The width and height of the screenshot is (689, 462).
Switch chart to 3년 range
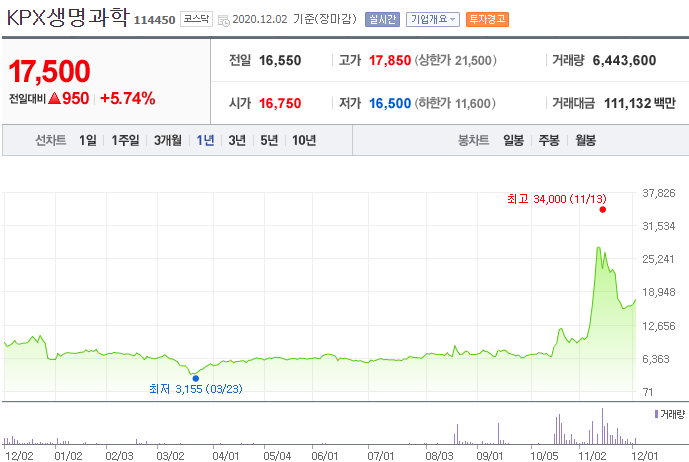coord(237,140)
